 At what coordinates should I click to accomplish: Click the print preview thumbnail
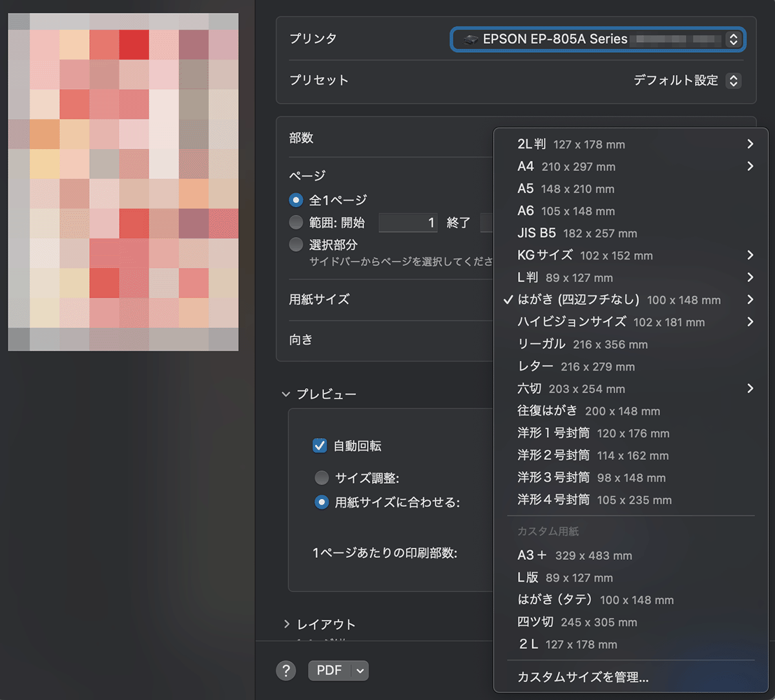[123, 182]
